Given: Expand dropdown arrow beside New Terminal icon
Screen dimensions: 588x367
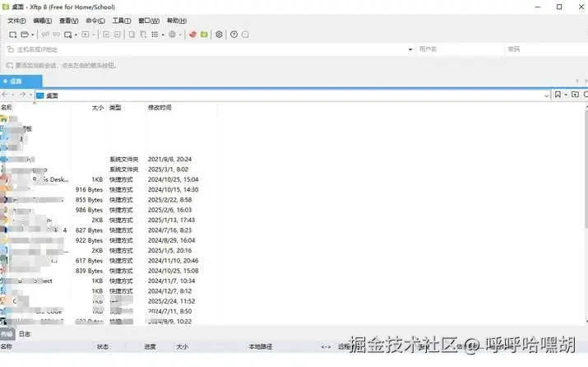Looking at the screenshot, I should (93, 35).
